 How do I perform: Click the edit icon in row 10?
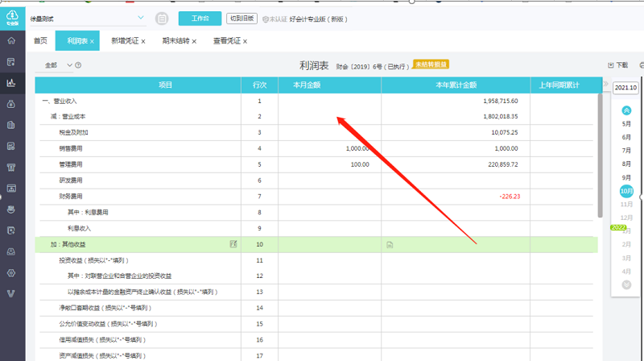pos(233,243)
